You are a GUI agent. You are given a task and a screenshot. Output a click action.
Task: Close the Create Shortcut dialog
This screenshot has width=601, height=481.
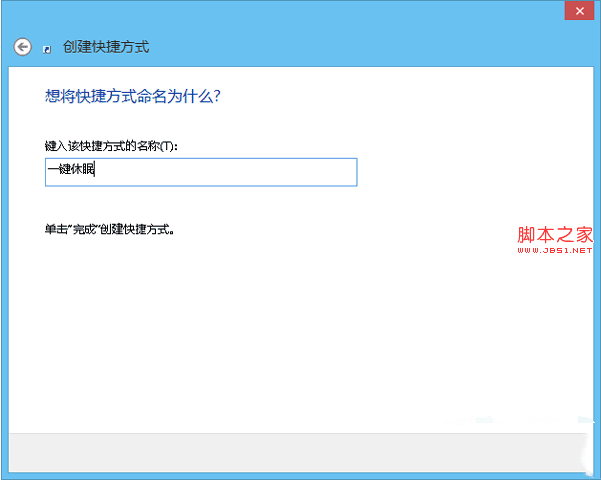[579, 11]
